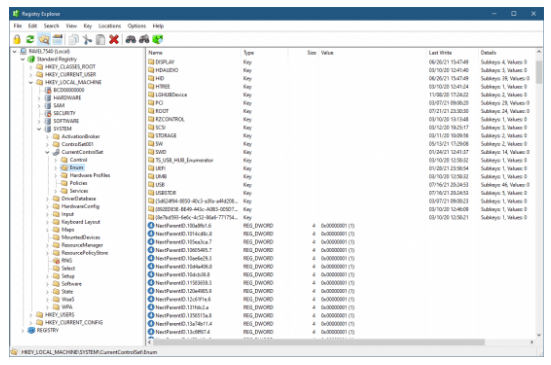551x365 pixels.
Task: Sort by the Size column header
Action: coord(303,53)
